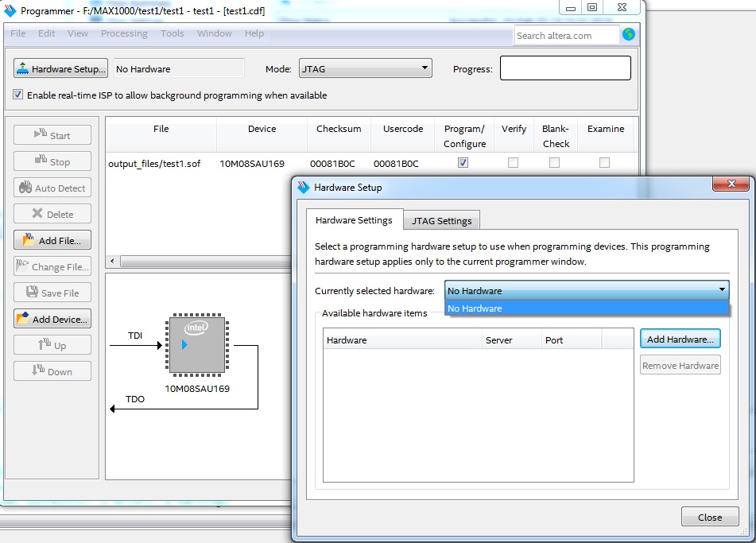Click the No Hardware field beside Hardware Setup
The image size is (756, 543).
click(x=179, y=68)
